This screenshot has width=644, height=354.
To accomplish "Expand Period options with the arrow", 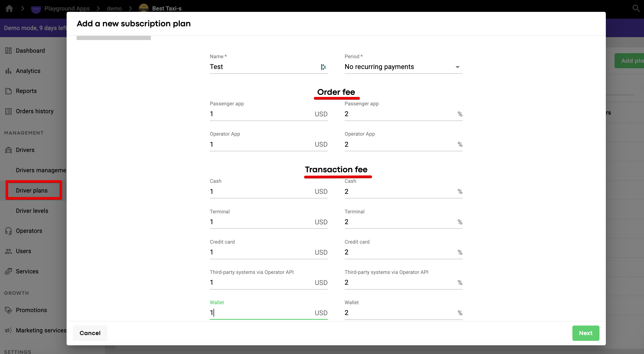I will 458,67.
